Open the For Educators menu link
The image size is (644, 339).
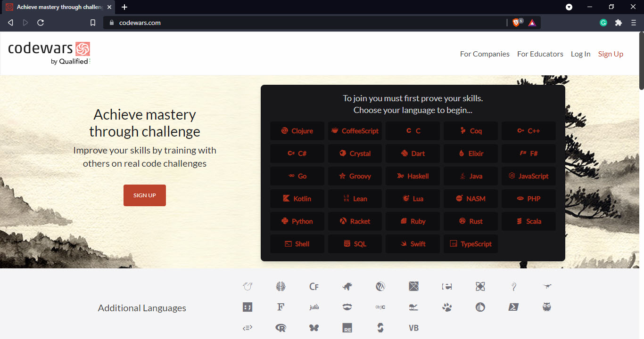(540, 54)
